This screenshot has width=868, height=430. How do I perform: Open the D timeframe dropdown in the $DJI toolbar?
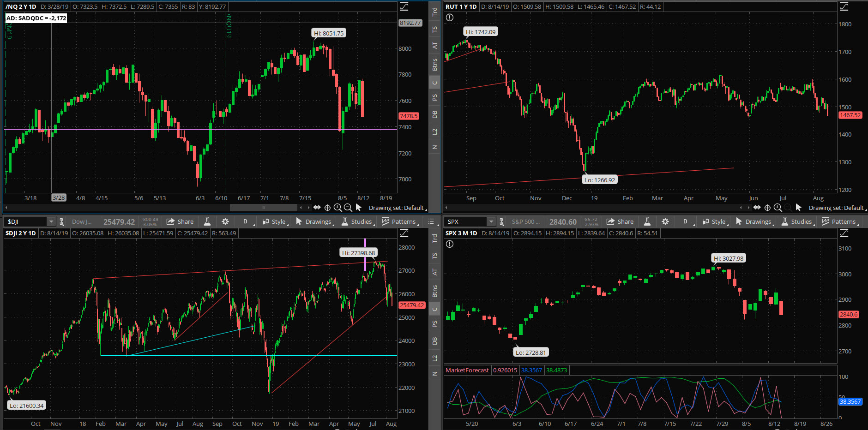(245, 221)
